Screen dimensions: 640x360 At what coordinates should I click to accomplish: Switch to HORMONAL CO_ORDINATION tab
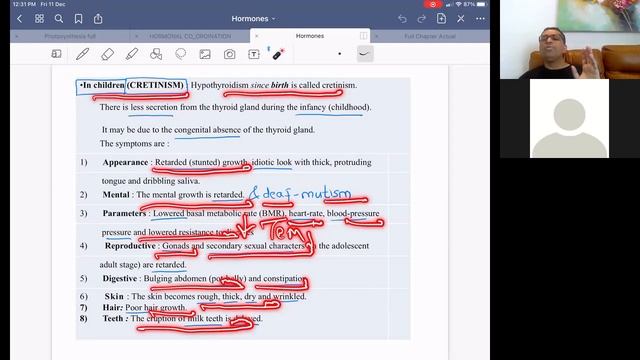pos(190,36)
